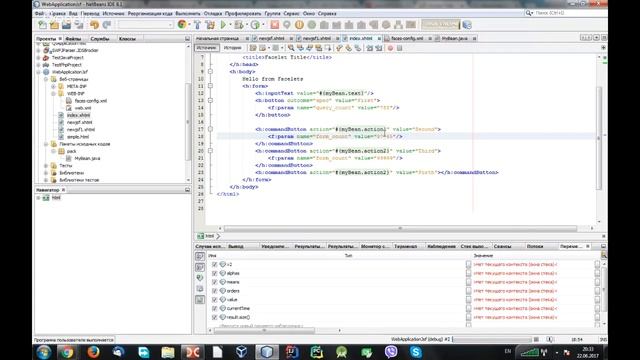
Task: Toggle the checkbox for watch 'value'
Action: pyautogui.click(x=214, y=300)
